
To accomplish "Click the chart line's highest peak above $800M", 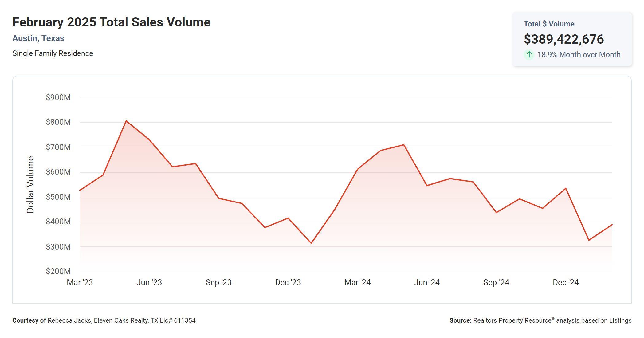I will (x=126, y=121).
